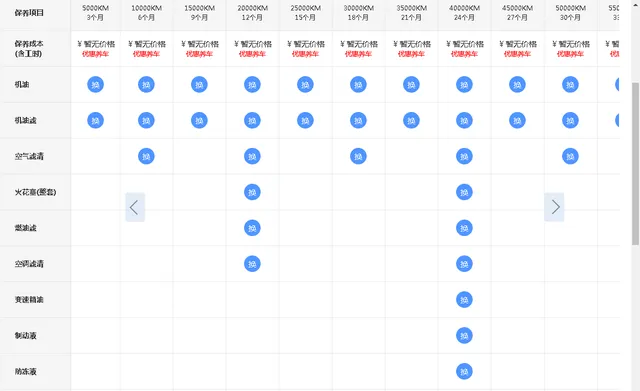Show next mileage columns with right arrow
Viewport: 640px width, 391px height.
554,207
